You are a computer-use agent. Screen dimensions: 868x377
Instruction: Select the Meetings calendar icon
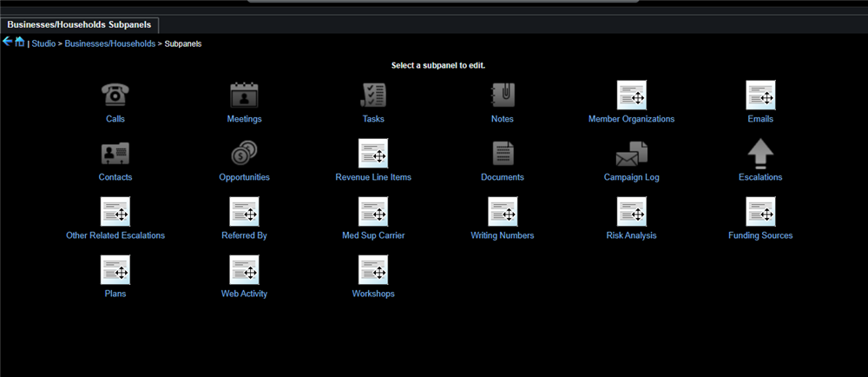[244, 95]
